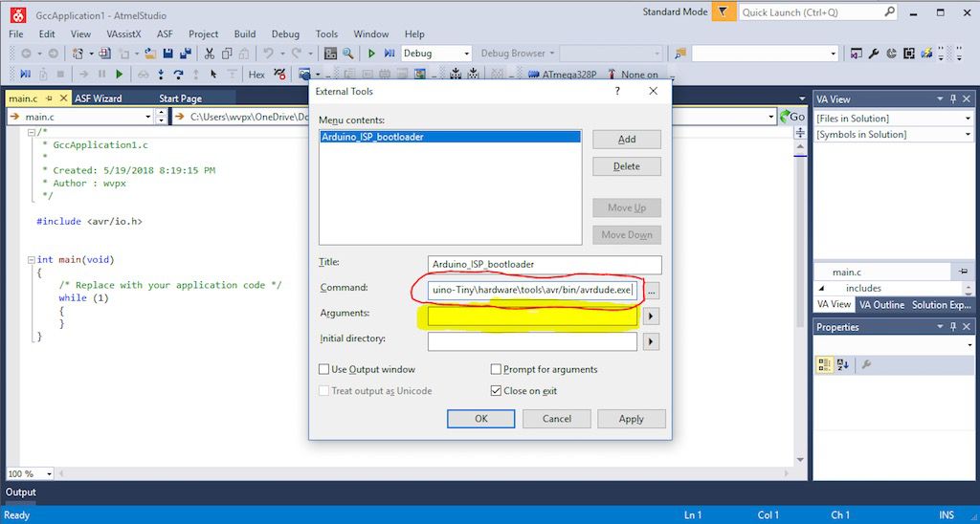The image size is (980, 524).
Task: Open the File menu
Action: click(16, 34)
